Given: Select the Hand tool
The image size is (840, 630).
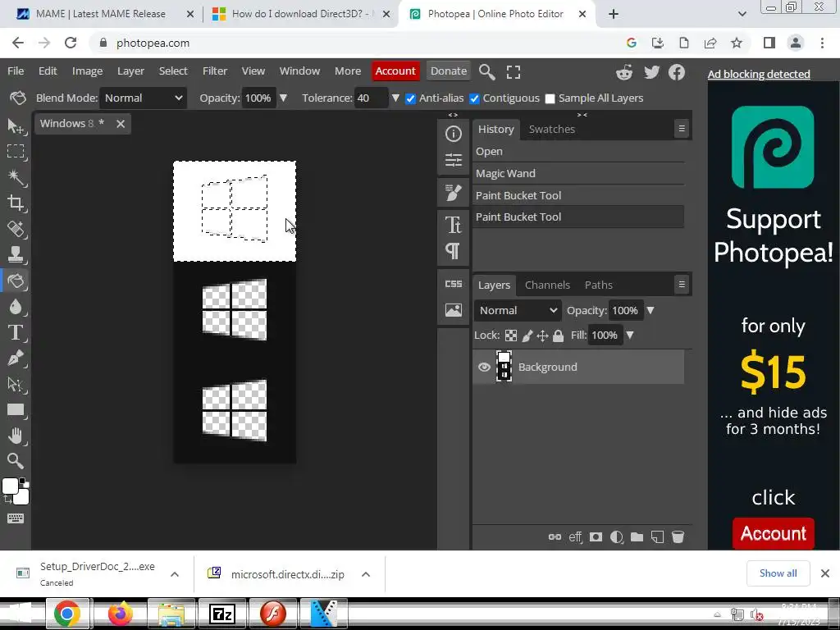Looking at the screenshot, I should (x=16, y=436).
